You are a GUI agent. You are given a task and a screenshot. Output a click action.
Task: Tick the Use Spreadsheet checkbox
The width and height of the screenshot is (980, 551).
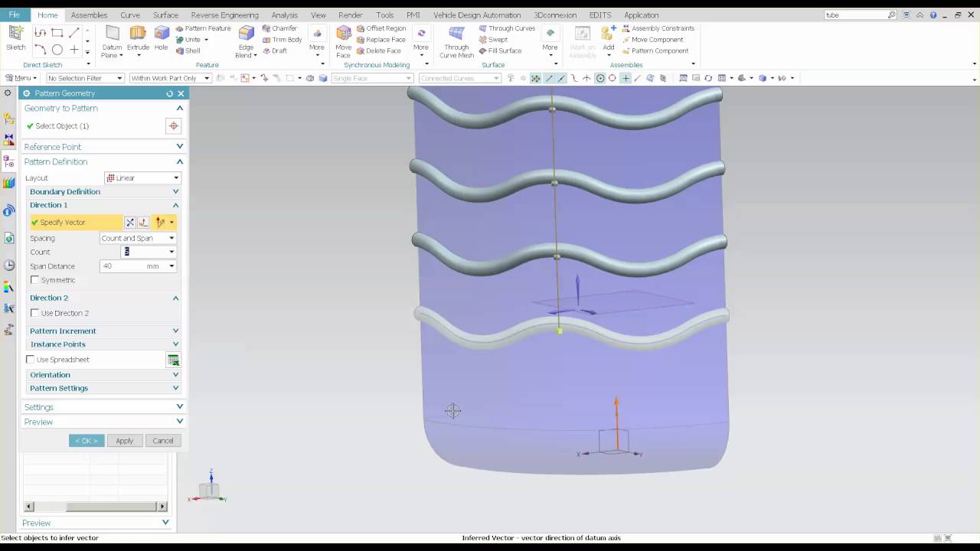(x=31, y=360)
